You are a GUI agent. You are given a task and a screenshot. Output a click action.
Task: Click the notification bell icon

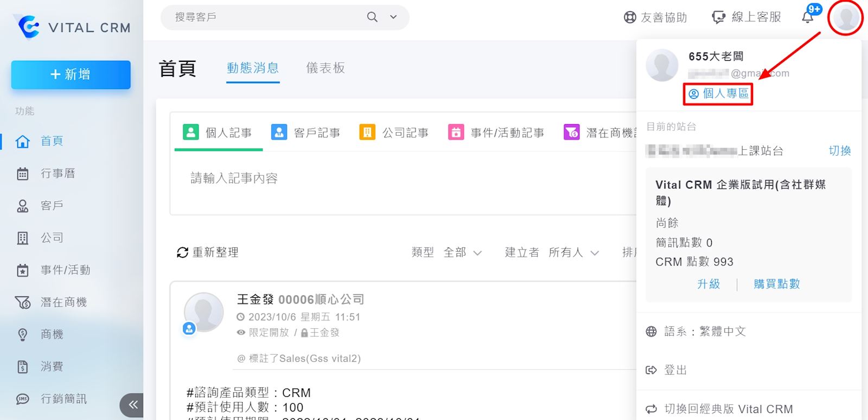[807, 17]
